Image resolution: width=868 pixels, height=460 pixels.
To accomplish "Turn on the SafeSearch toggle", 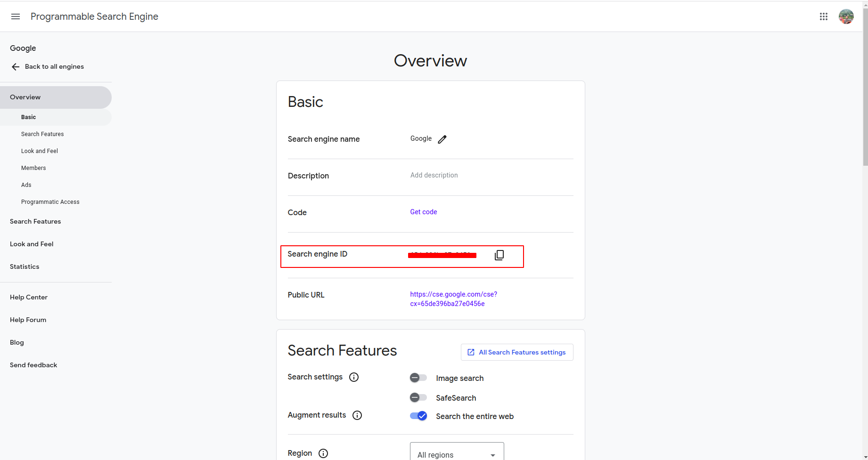I will coord(418,397).
